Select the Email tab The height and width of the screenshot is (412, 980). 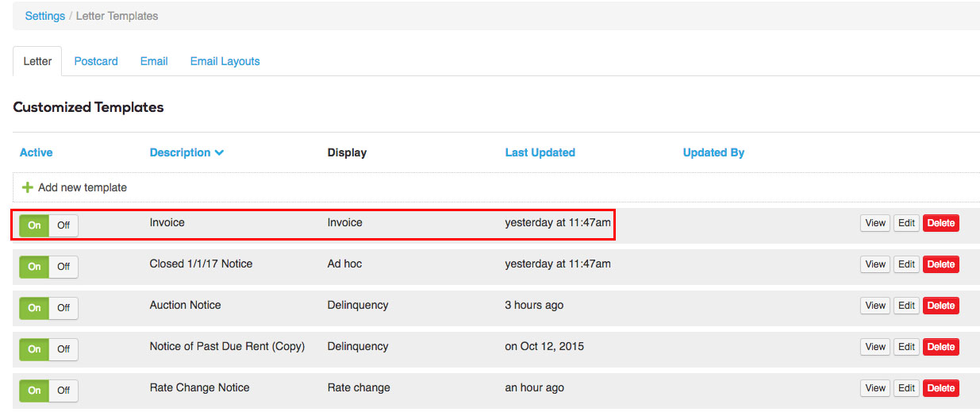[154, 61]
